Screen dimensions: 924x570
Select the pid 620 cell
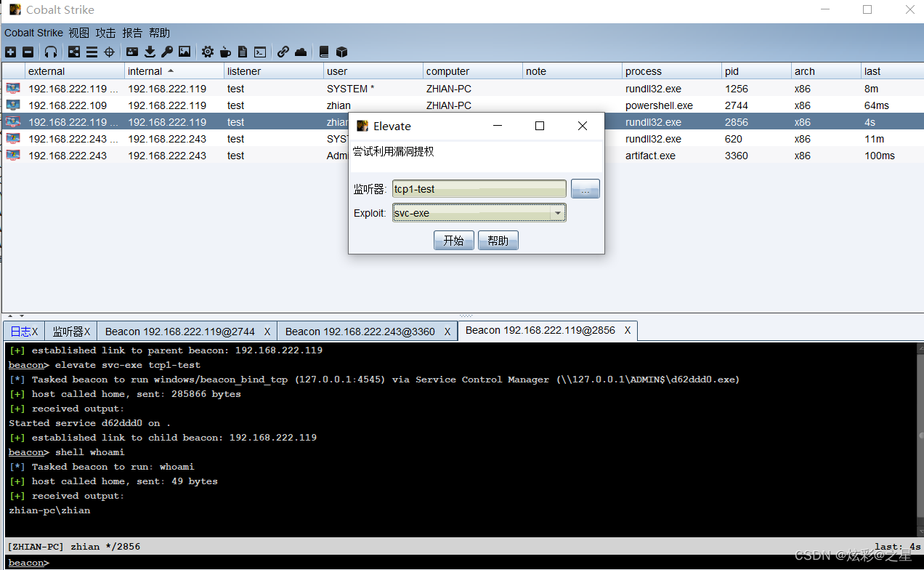757,139
